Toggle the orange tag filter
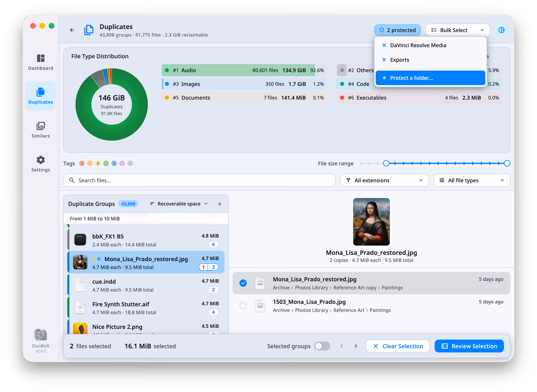The image size is (537, 392). [x=90, y=164]
